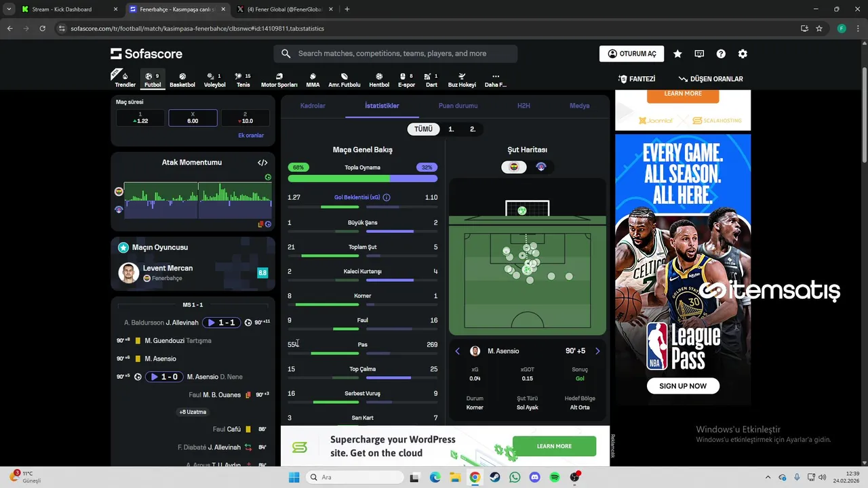Select E-spor category
The image size is (868, 488).
click(406, 80)
